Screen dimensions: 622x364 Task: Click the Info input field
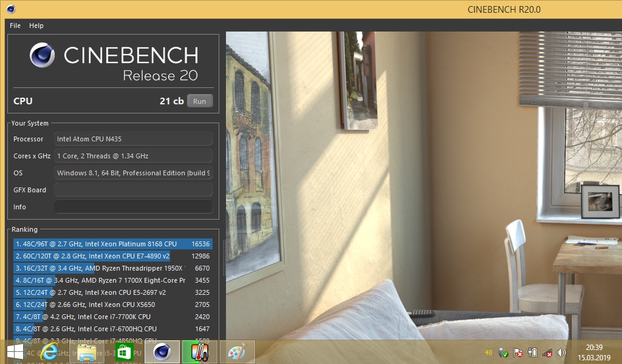pos(133,207)
